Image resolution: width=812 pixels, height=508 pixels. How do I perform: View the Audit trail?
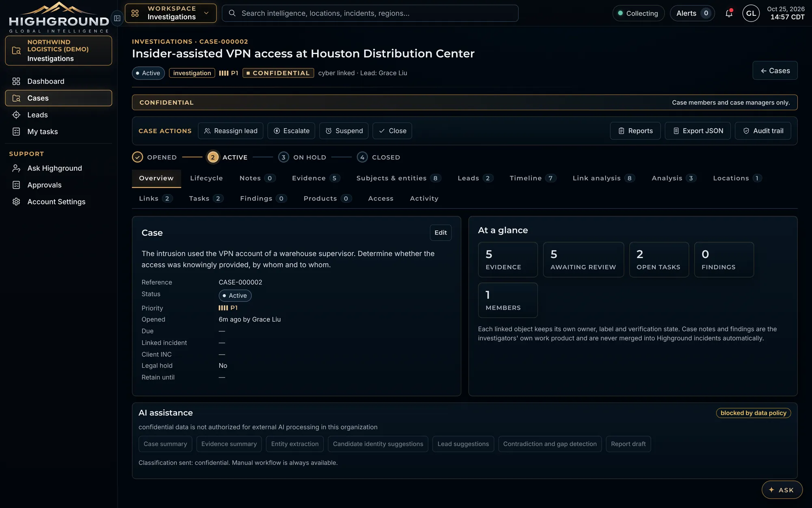[763, 131]
